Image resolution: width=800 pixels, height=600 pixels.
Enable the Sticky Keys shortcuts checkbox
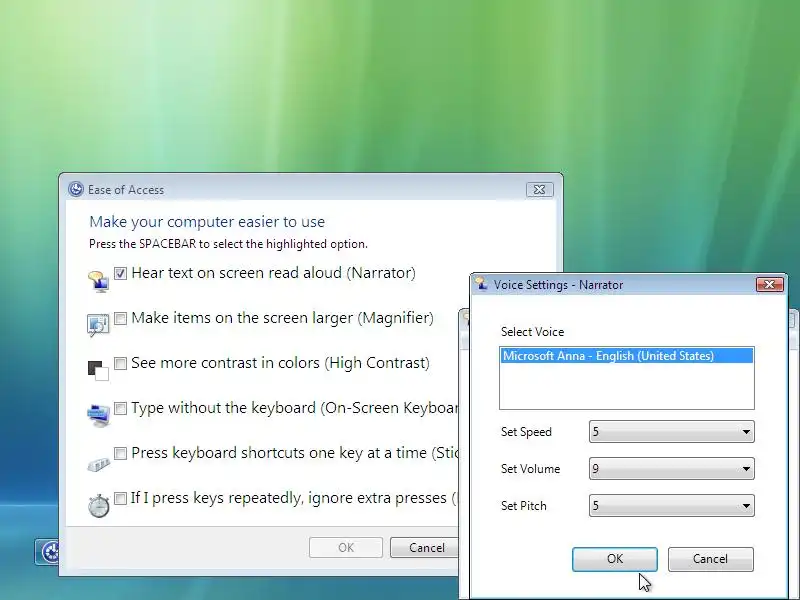click(x=120, y=453)
